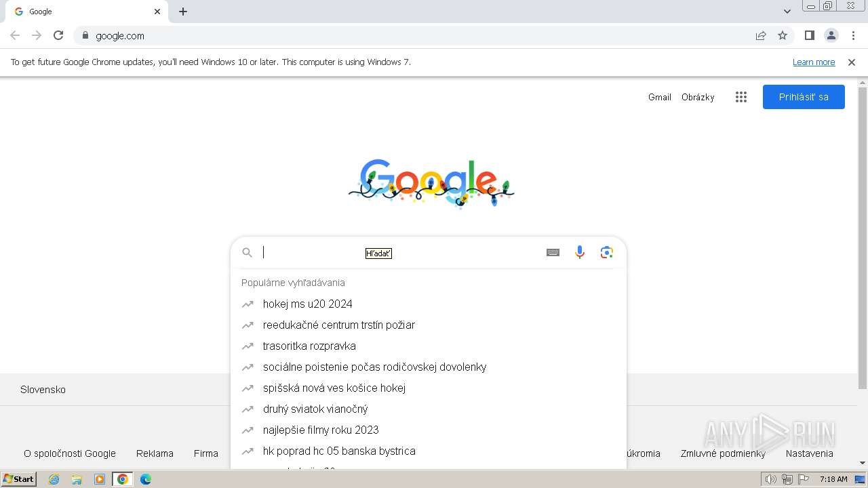View site information via the lock icon
This screenshot has width=868, height=488.
(85, 35)
